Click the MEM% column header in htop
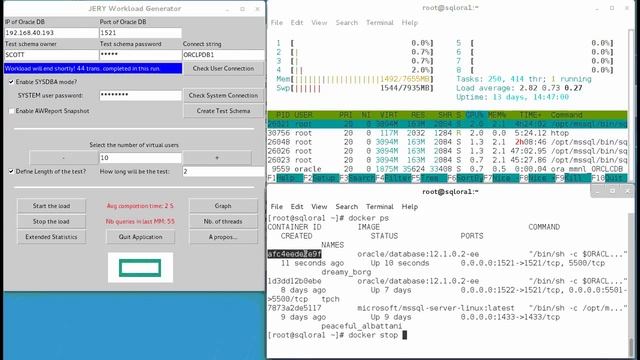640x360 pixels. (x=497, y=115)
